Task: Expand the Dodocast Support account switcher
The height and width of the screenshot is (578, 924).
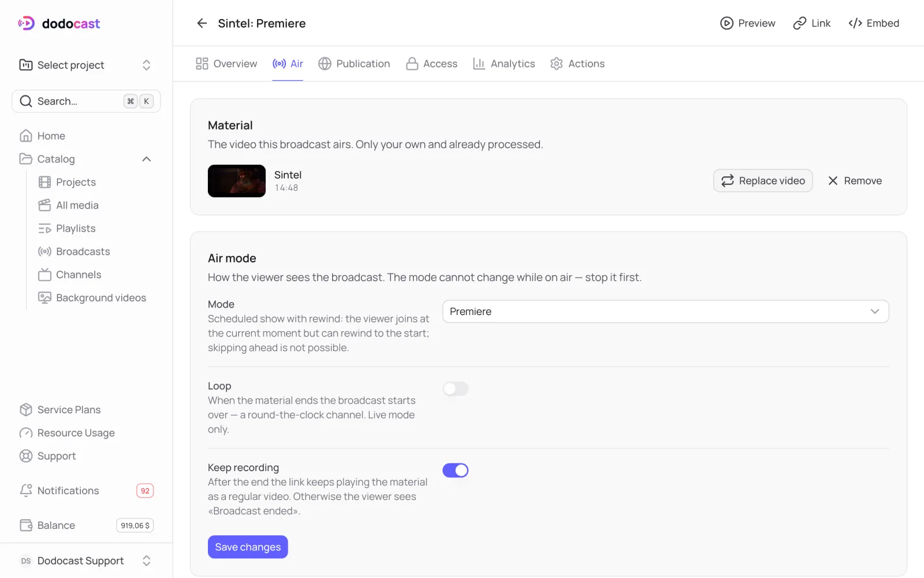Action: (87, 561)
